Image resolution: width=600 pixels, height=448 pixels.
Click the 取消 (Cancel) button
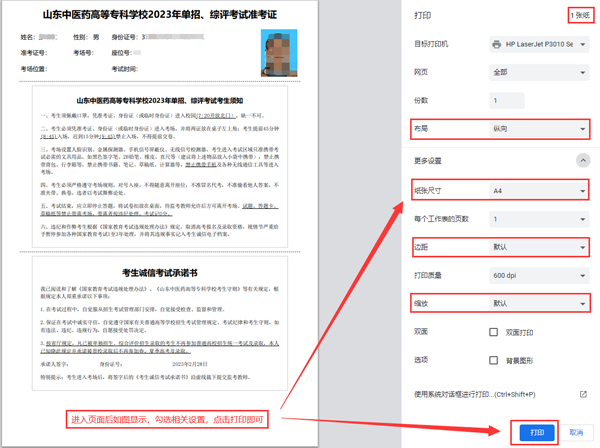pos(576,432)
